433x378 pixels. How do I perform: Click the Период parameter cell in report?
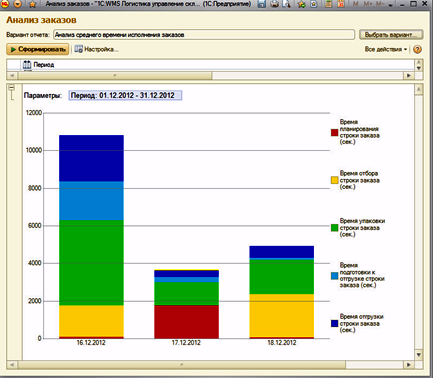point(125,95)
